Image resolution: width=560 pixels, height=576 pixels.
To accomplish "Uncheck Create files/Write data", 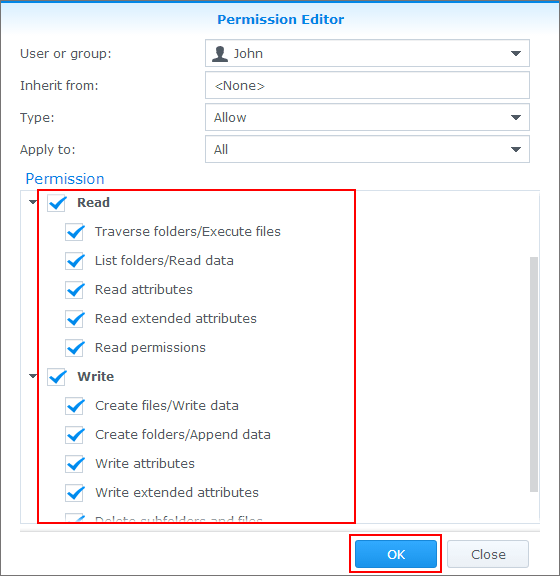I will click(75, 406).
